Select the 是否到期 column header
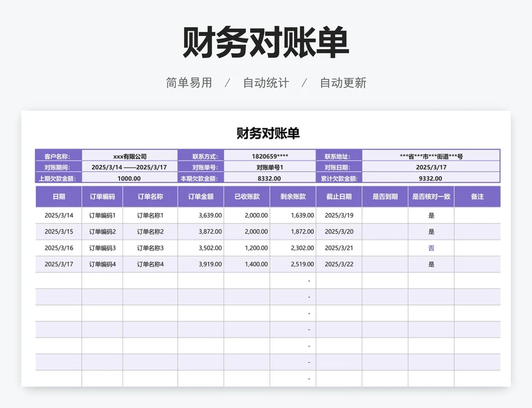Image resolution: width=532 pixels, height=408 pixels. pos(385,196)
